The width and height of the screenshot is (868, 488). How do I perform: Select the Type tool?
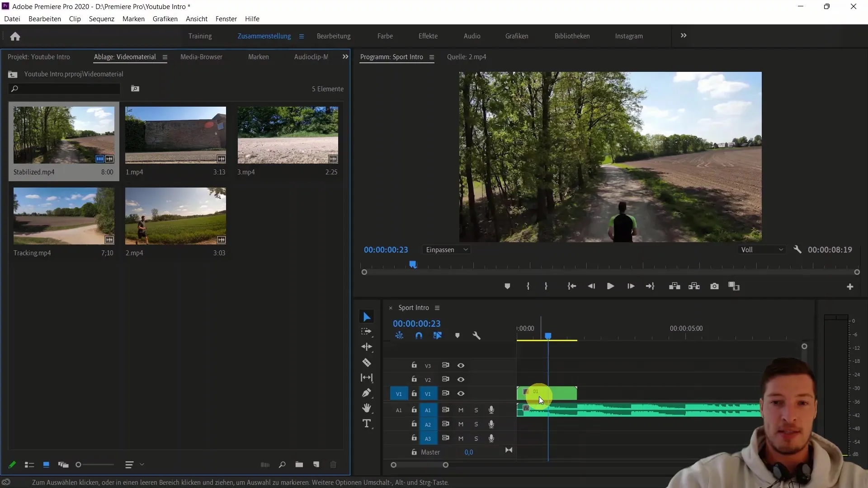367,423
